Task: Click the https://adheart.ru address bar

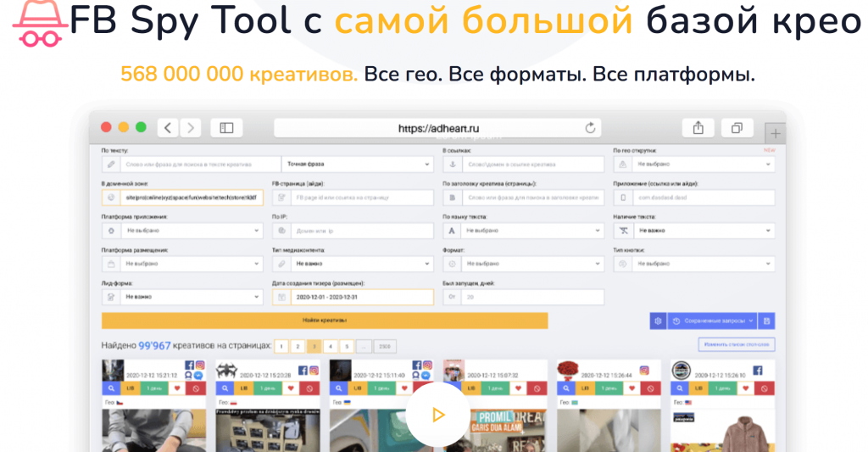Action: 437,128
